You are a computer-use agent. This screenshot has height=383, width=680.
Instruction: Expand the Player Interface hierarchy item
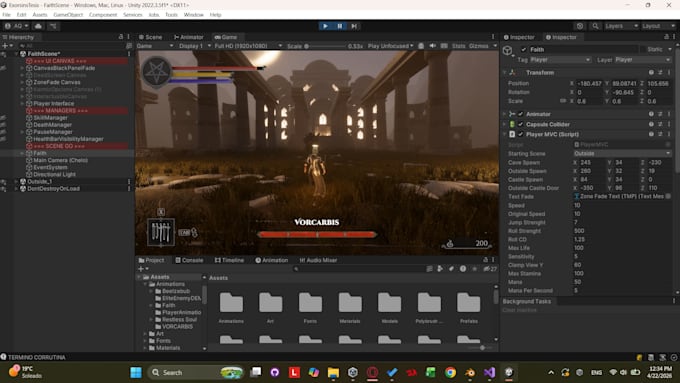(x=22, y=104)
